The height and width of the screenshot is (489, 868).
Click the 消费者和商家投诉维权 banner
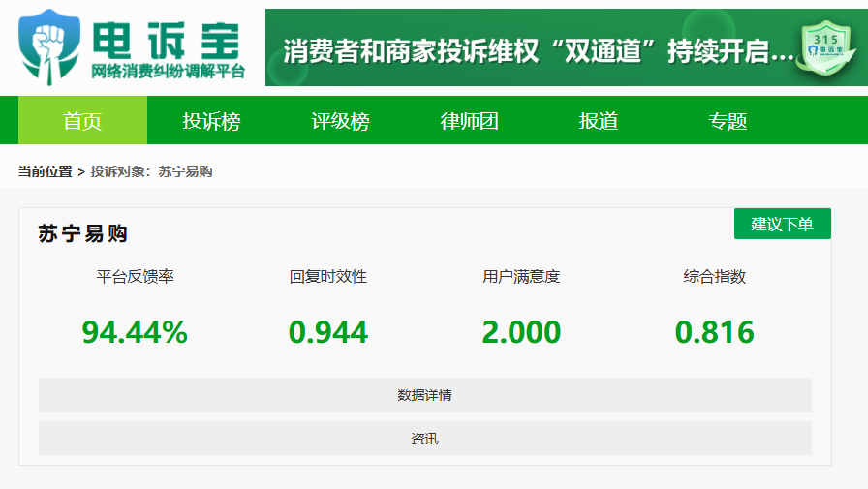567,47
